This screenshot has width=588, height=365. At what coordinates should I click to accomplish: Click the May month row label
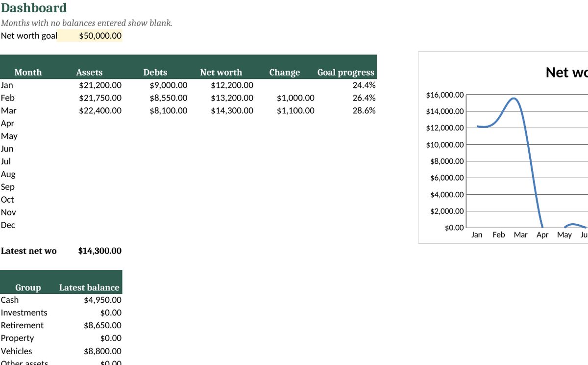9,136
